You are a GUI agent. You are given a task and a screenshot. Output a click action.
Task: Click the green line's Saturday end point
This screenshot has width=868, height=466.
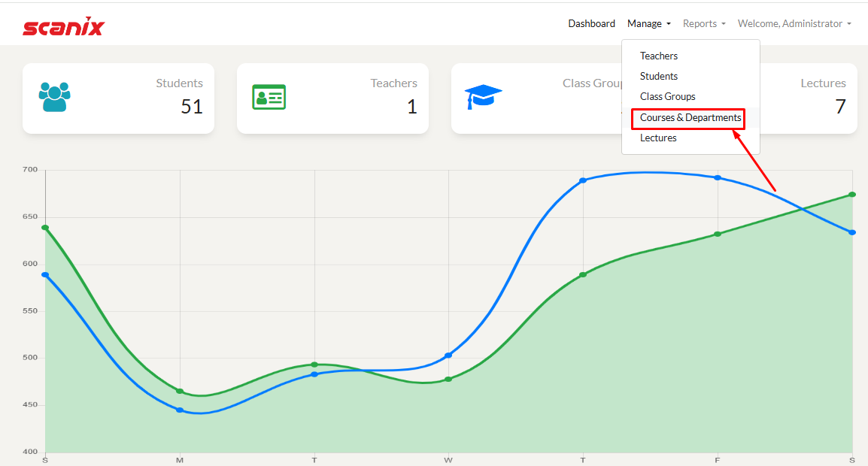pos(852,195)
